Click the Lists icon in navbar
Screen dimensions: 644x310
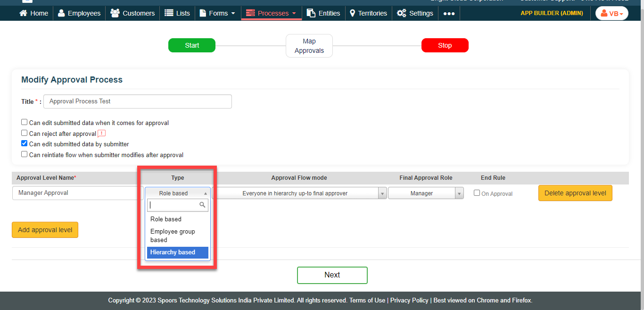[169, 13]
